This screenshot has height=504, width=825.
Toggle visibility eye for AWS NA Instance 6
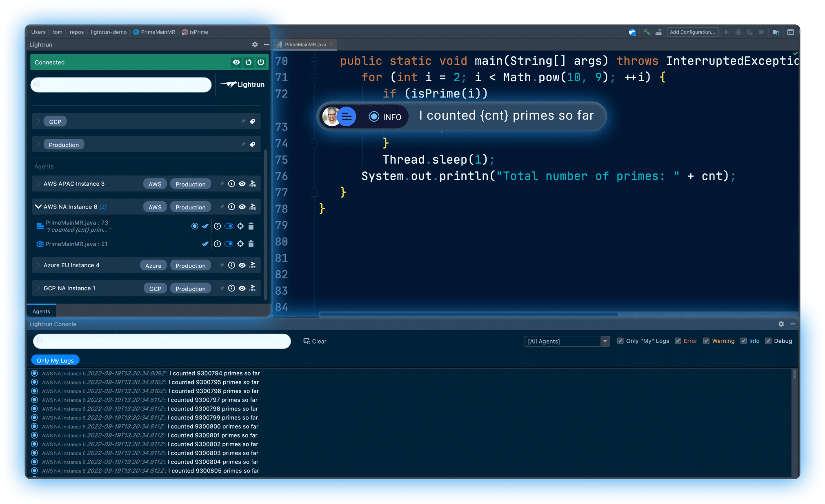pyautogui.click(x=242, y=206)
